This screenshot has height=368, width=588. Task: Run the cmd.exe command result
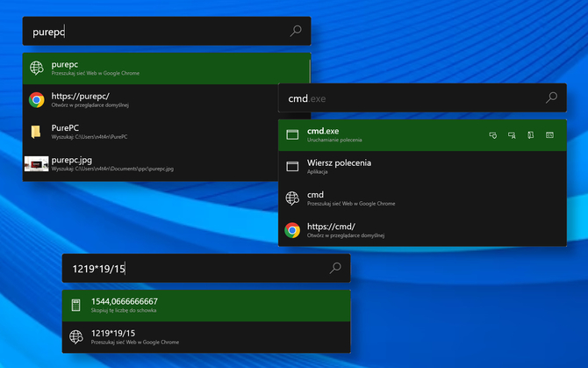(x=422, y=135)
